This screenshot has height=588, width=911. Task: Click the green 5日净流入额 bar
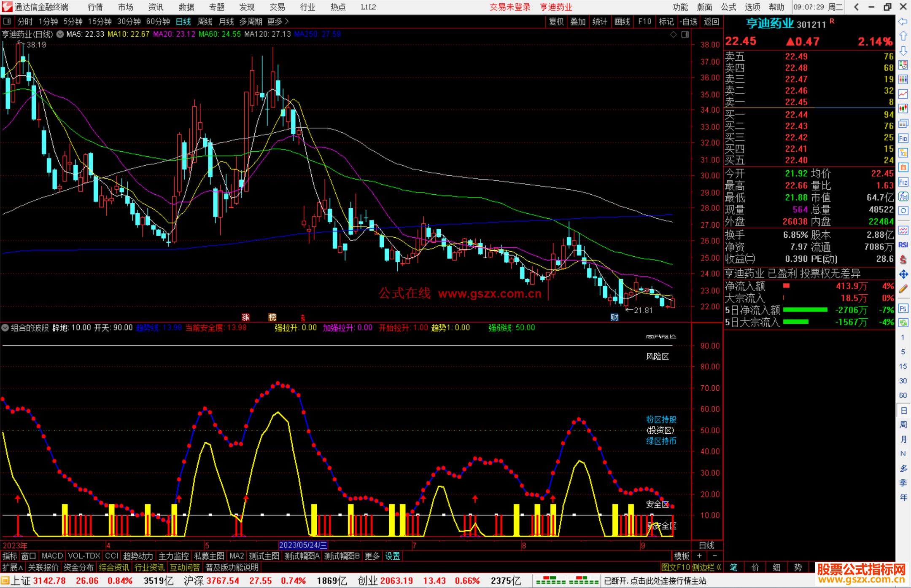point(805,310)
